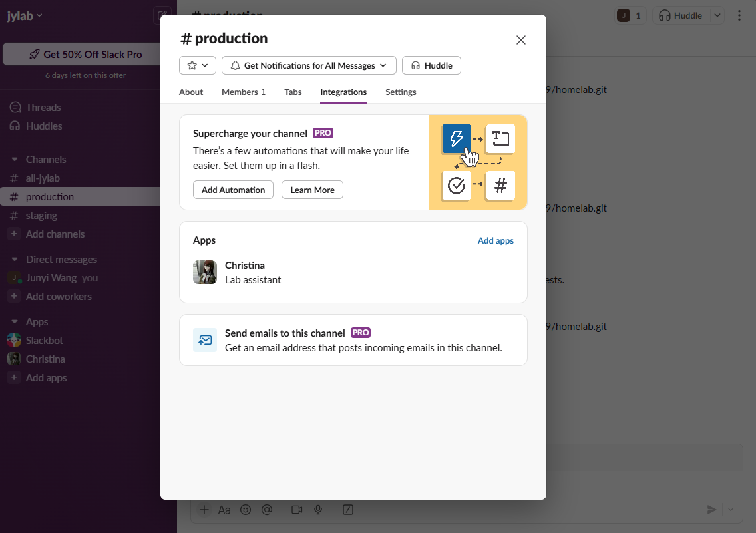Click the slash shortcuts icon

coord(348,510)
